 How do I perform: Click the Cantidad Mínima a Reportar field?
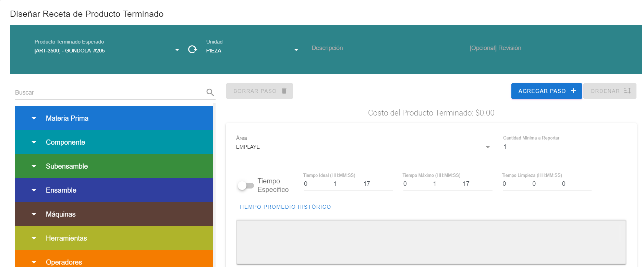coord(564,147)
